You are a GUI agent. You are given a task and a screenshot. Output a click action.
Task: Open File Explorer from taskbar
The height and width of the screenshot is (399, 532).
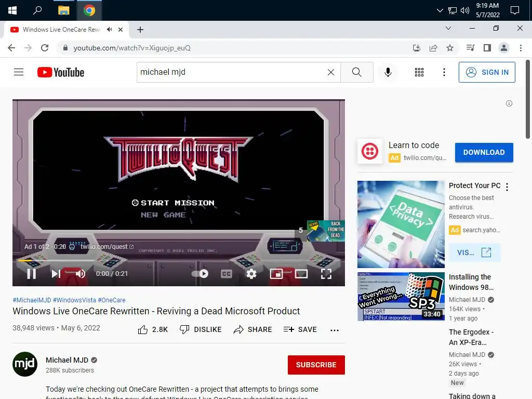tap(63, 10)
